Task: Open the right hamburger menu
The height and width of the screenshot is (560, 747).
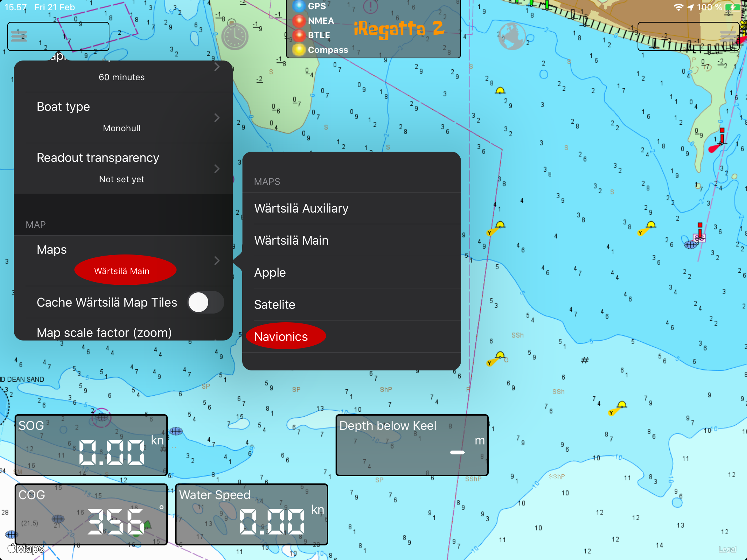Action: tap(728, 36)
